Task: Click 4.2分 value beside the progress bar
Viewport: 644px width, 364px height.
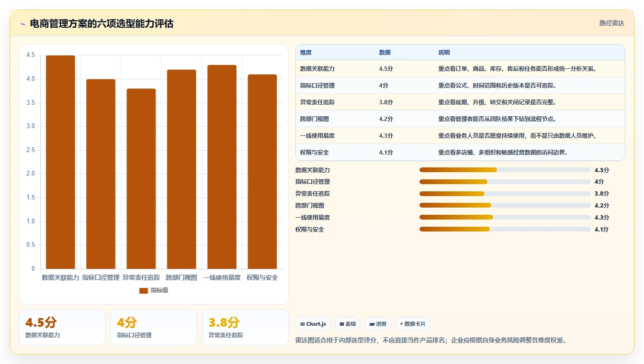Action: click(602, 206)
